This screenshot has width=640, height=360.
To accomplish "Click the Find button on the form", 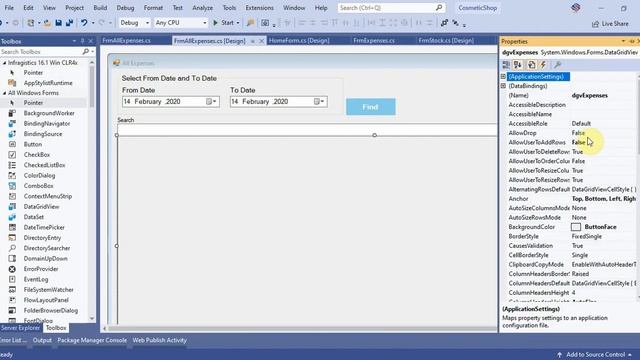I will (x=371, y=107).
